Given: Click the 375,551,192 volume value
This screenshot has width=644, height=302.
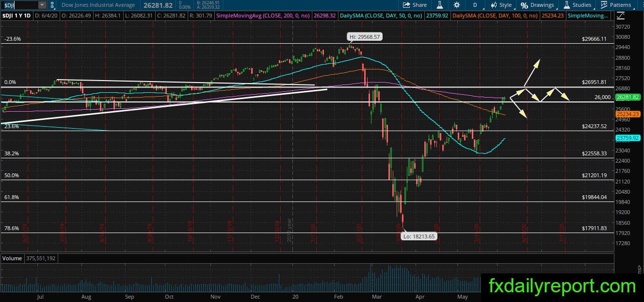Looking at the screenshot, I should pos(41,258).
